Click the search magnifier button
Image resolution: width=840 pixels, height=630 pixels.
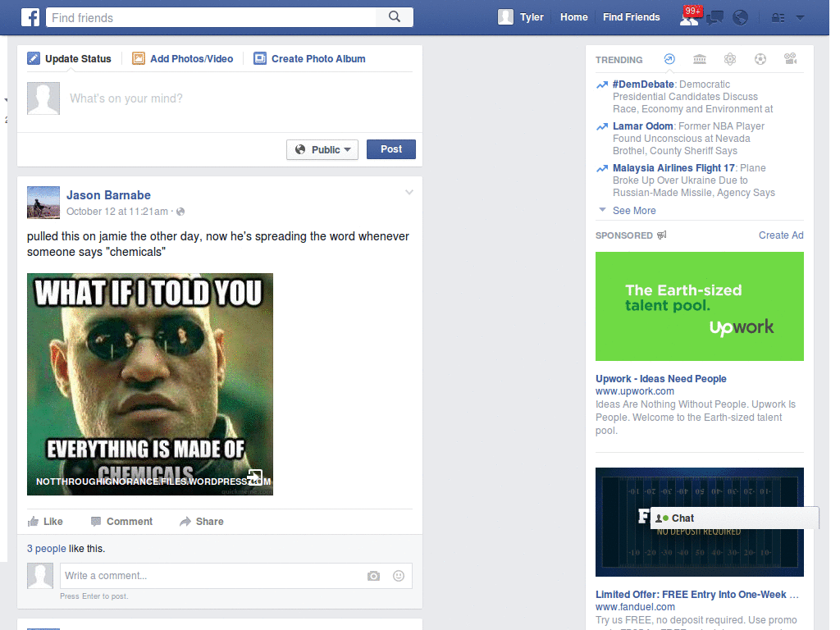(395, 17)
